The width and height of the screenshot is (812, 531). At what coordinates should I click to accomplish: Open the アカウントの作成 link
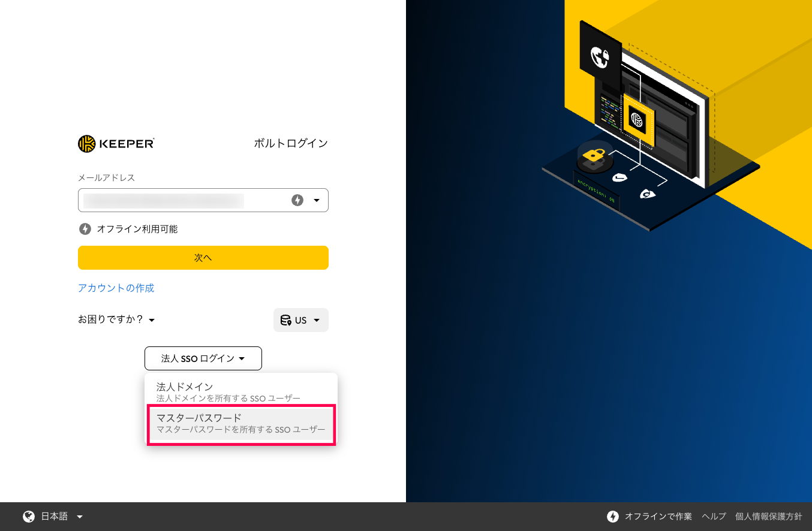pyautogui.click(x=116, y=288)
